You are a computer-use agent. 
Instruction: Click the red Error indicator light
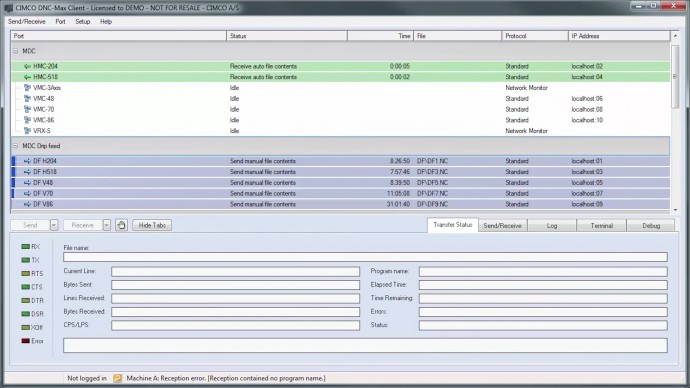[26, 341]
